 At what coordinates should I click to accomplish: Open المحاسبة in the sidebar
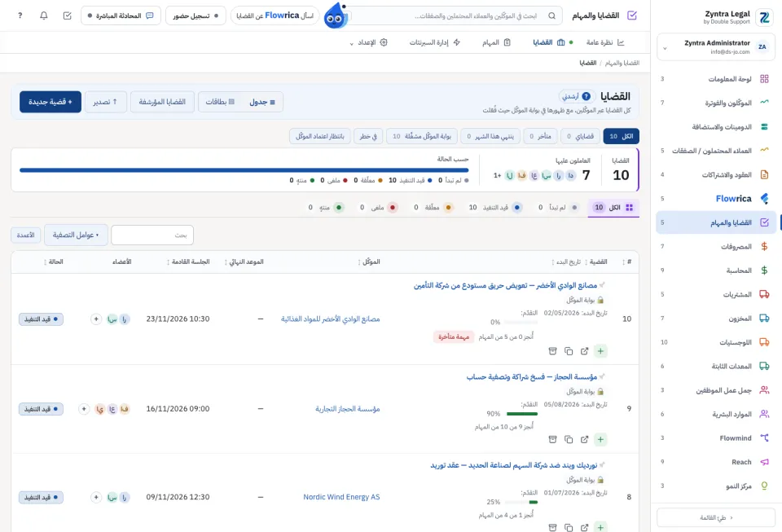pos(716,270)
